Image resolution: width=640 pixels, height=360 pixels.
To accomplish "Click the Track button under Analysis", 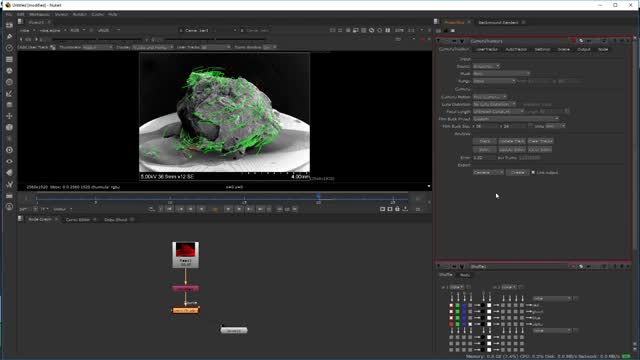I will pos(484,141).
